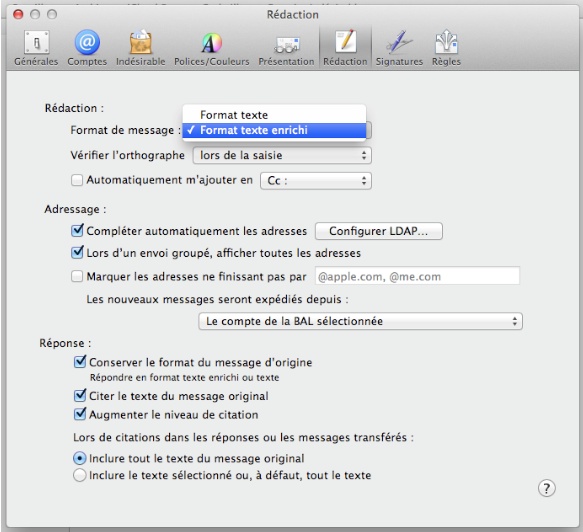Click the help question mark button
The width and height of the screenshot is (583, 532).
547,488
